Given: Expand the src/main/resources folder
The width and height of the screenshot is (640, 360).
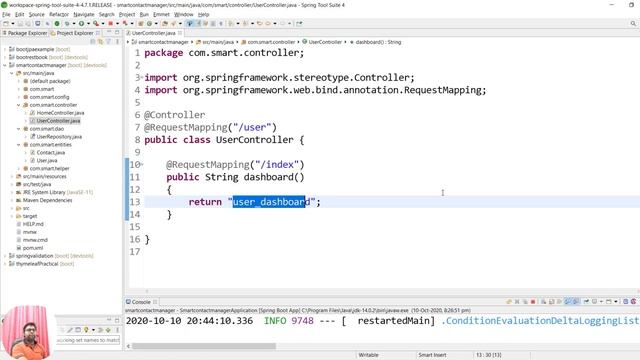Looking at the screenshot, I should tap(12, 176).
